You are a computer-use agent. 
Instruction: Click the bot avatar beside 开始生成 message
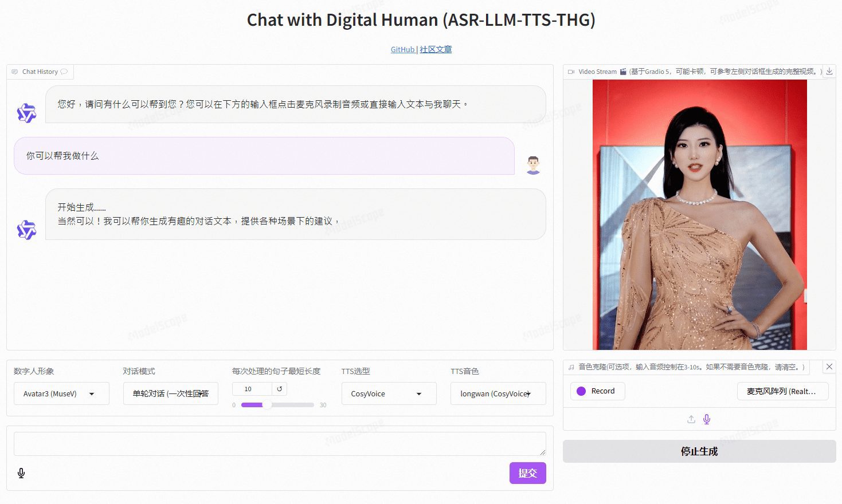[26, 230]
